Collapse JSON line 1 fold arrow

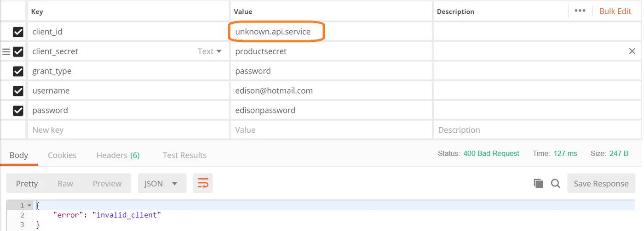coord(29,205)
